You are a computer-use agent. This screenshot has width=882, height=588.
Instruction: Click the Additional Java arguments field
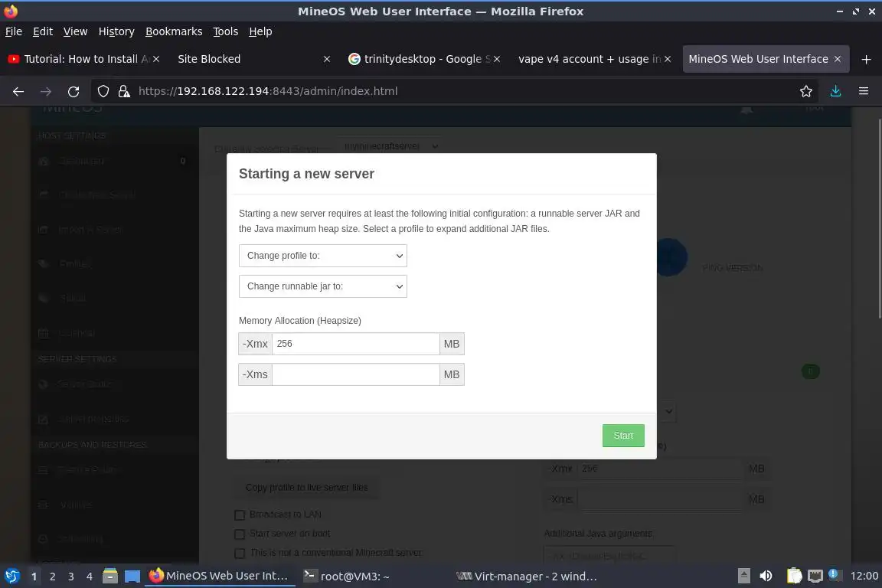pos(609,555)
